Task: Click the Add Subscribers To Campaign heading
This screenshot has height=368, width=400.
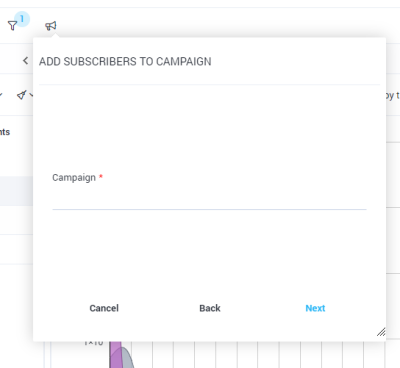Action: (125, 62)
